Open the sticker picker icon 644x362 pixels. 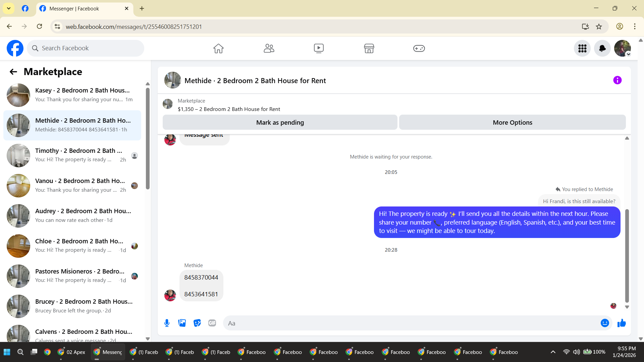tap(197, 323)
